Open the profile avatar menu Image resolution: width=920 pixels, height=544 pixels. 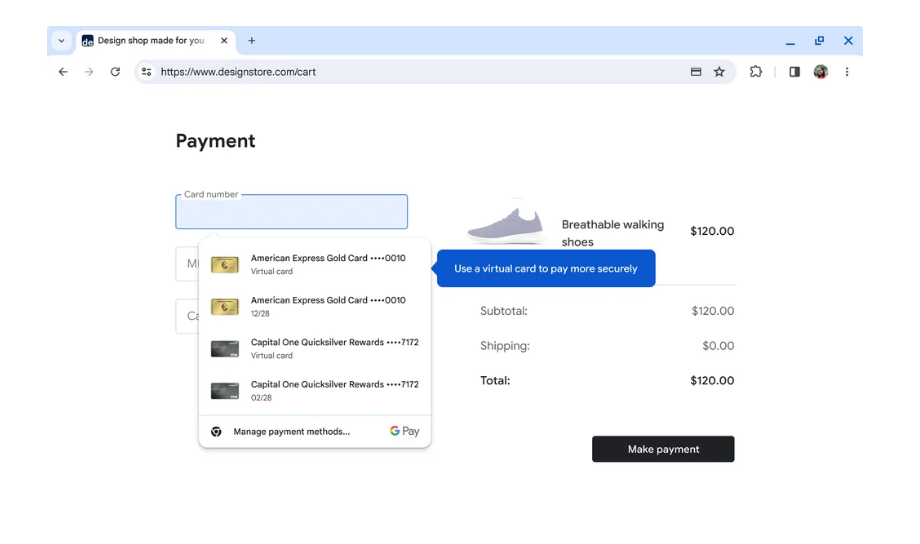point(821,72)
